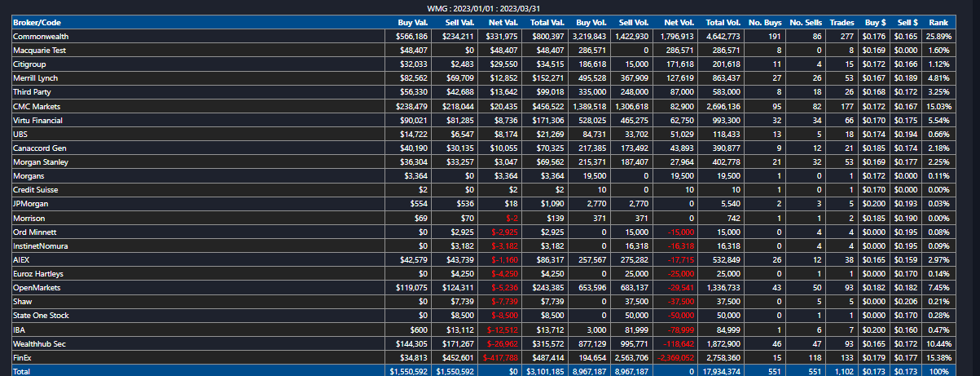The width and height of the screenshot is (980, 376).
Task: Select the JPMorgan broker row
Action: [482, 204]
